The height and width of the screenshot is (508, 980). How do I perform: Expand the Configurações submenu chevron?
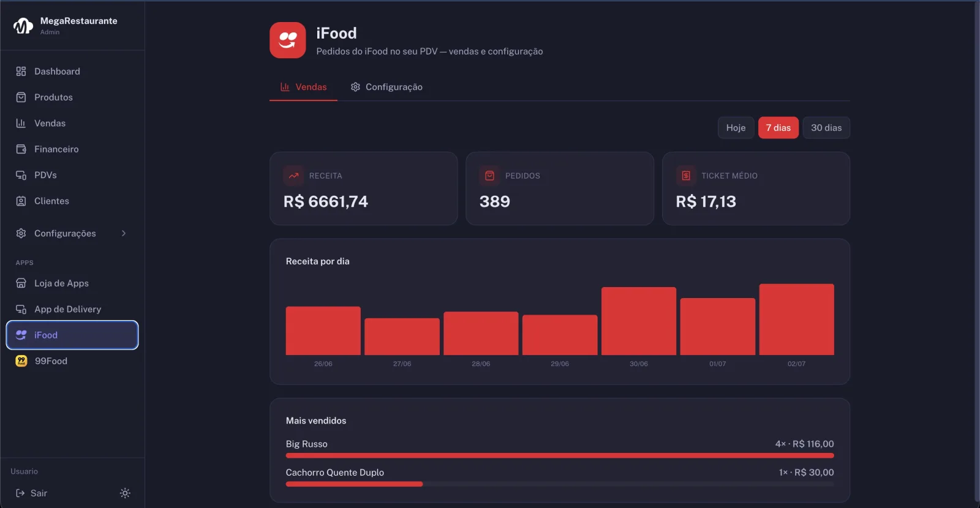tap(124, 233)
